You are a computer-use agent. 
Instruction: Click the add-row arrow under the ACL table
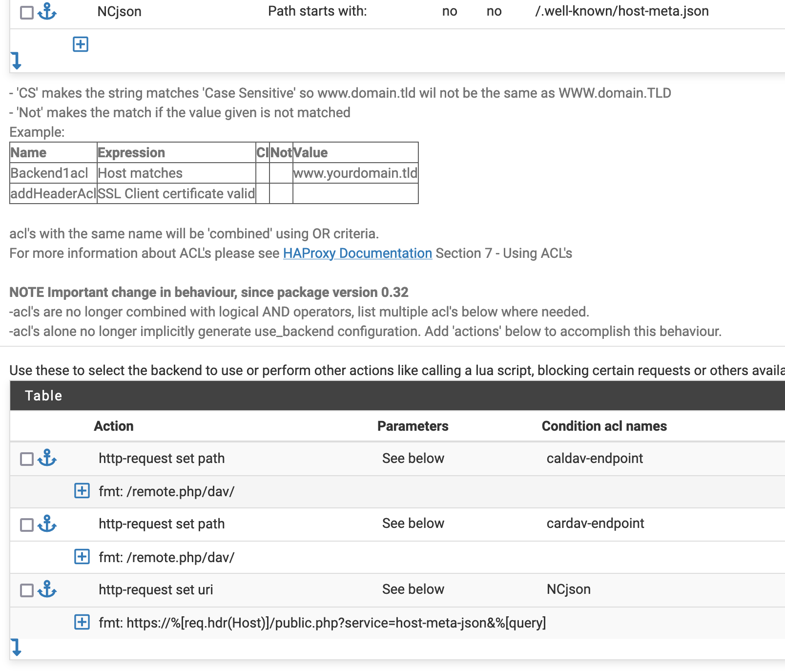[16, 61]
